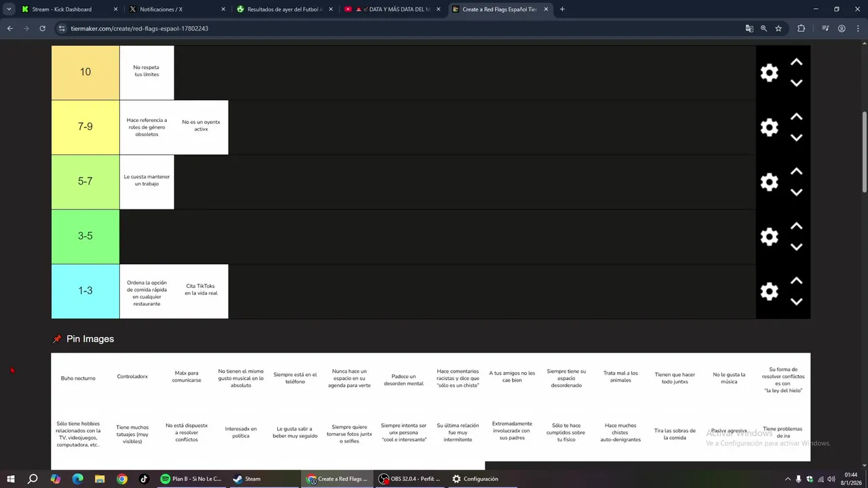
Task: Open settings gear for tier 5-7 row
Action: click(769, 182)
